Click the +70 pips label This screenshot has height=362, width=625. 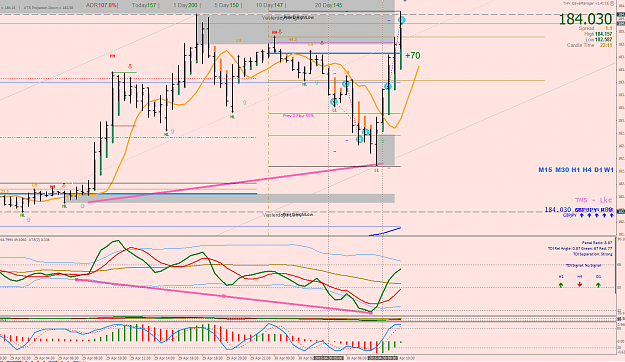(413, 55)
